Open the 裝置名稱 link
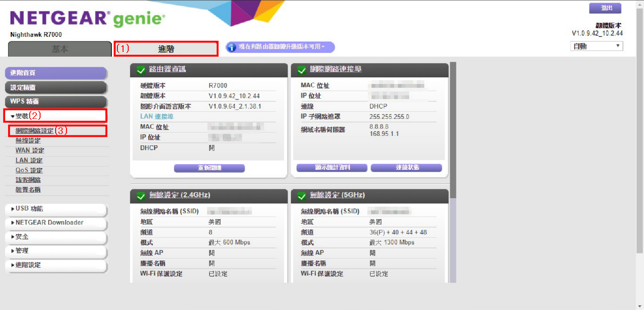Image resolution: width=644 pixels, height=310 pixels. click(x=28, y=190)
